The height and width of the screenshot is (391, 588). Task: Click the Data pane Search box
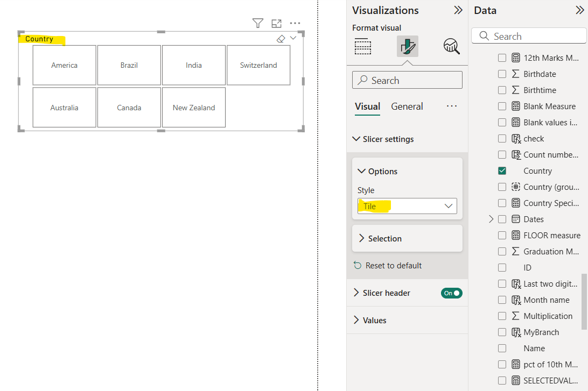point(528,35)
